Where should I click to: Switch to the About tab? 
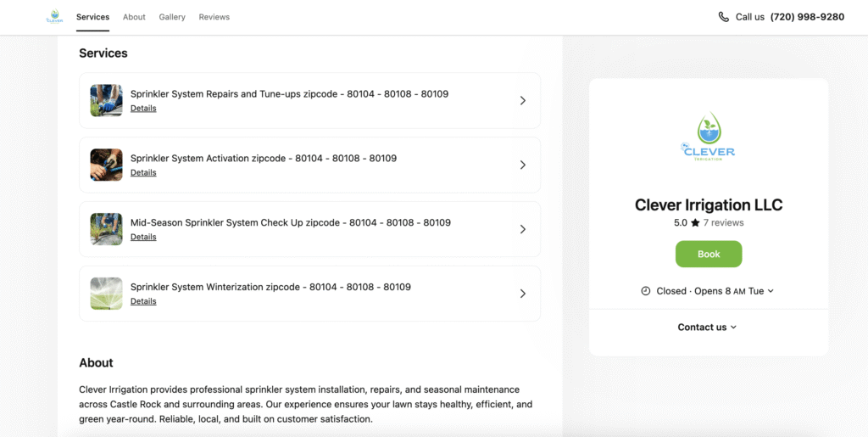coord(134,17)
